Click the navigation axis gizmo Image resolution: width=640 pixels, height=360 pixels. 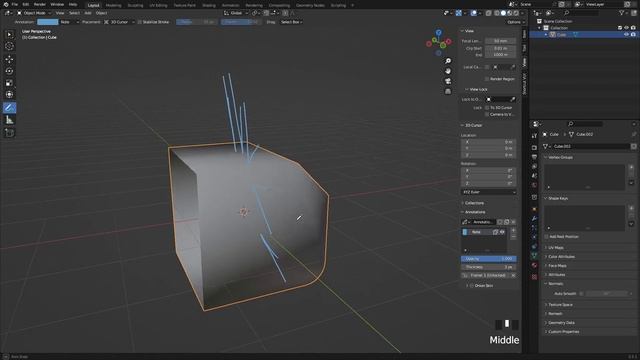[439, 42]
